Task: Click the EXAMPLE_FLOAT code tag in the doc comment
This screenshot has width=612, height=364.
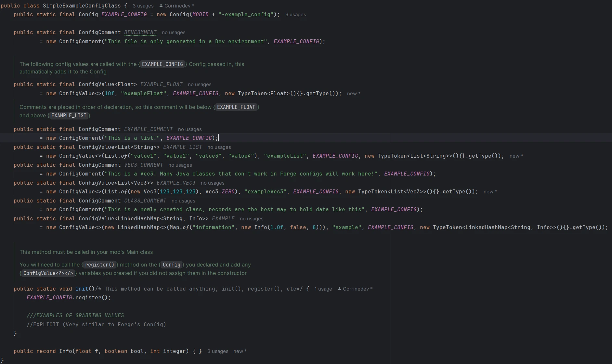Action: point(236,107)
